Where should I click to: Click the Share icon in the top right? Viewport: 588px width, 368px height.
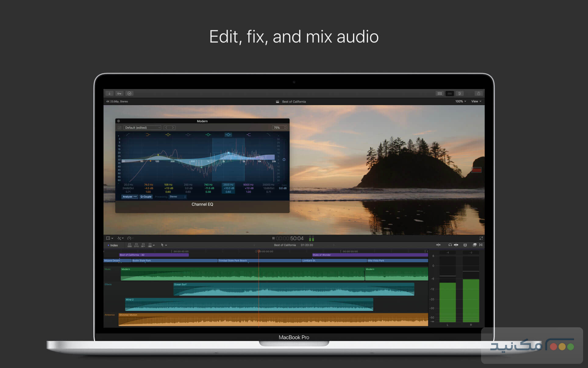[479, 93]
